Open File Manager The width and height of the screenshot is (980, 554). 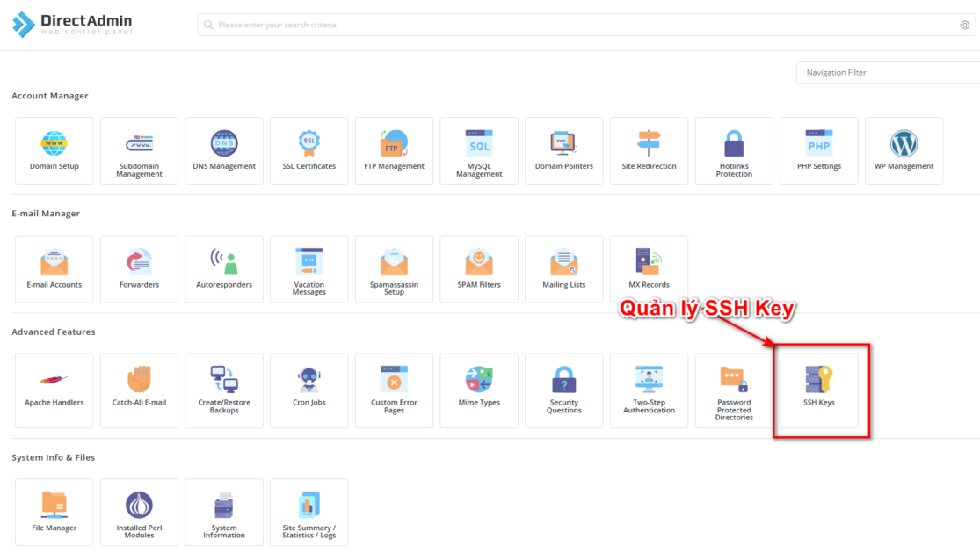coord(54,513)
